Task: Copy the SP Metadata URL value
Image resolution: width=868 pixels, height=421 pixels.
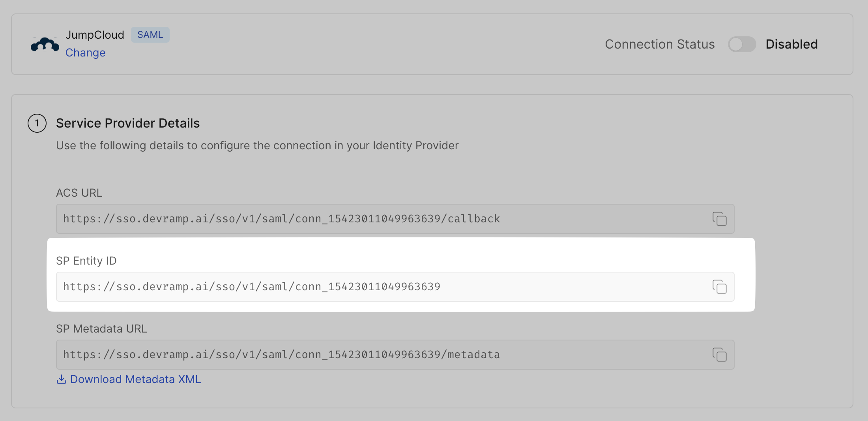Action: [x=720, y=355]
